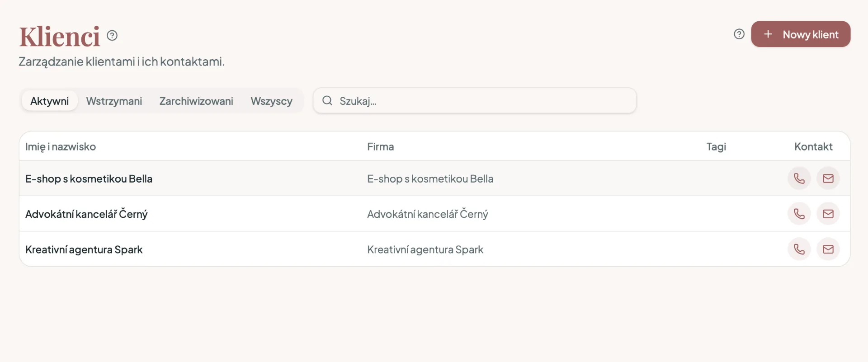Open help icon beside Nowy klient button
The image size is (868, 362).
coord(739,34)
